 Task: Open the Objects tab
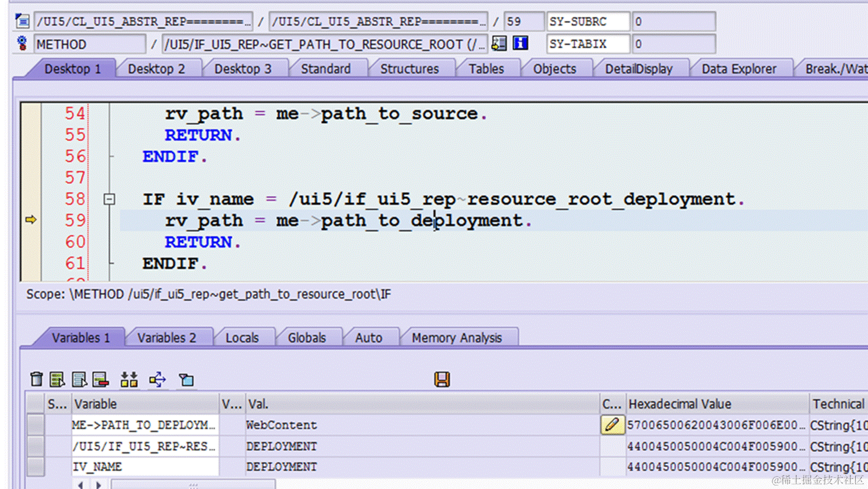[x=554, y=69]
